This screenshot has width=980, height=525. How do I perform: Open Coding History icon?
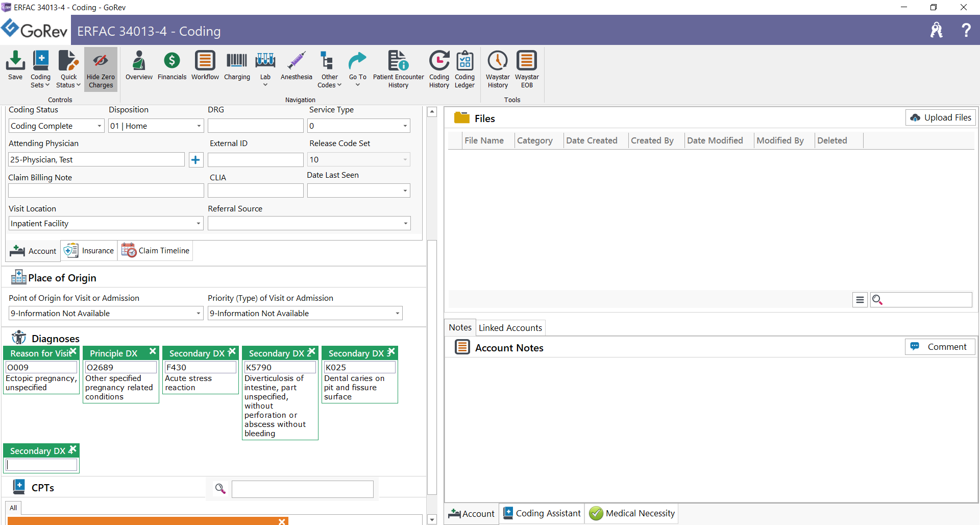[439, 69]
